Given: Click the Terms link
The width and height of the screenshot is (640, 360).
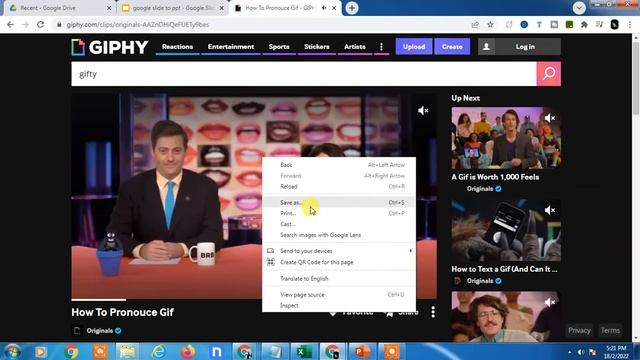Looking at the screenshot, I should 610,330.
